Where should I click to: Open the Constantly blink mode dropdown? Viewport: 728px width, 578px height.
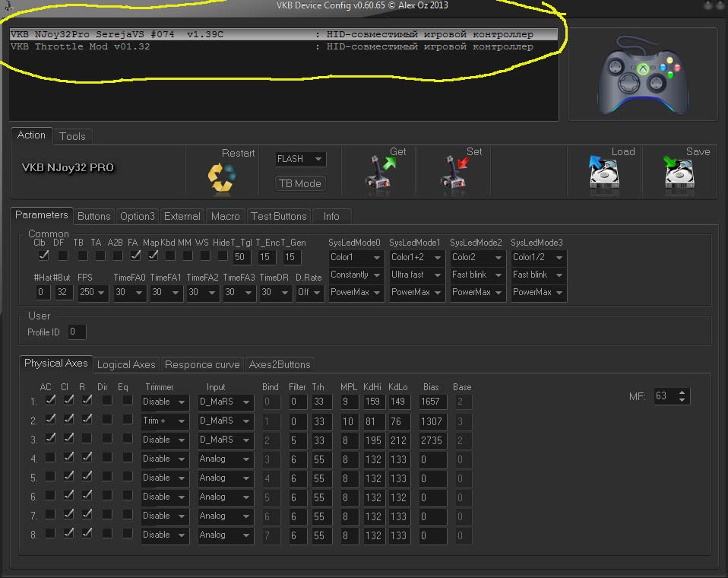[x=356, y=275]
